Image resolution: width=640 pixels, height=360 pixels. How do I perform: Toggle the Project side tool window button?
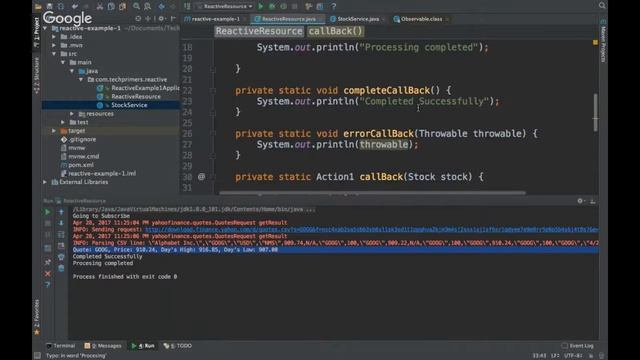pos(37,32)
